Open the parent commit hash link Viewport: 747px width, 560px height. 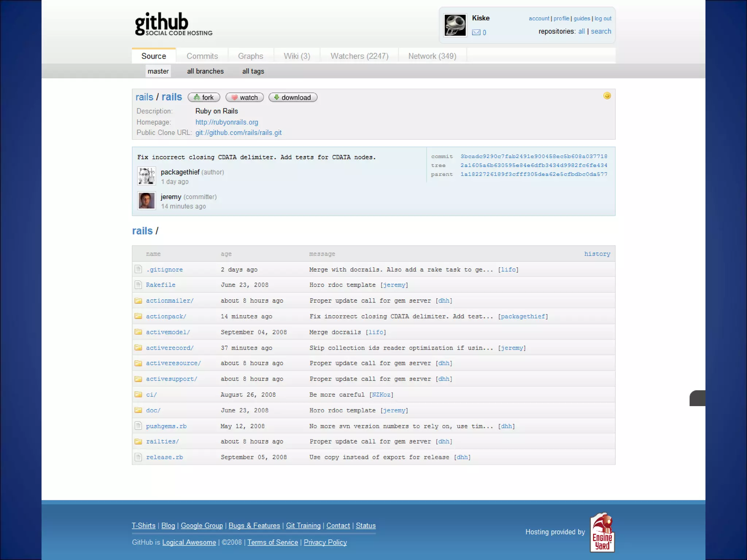click(534, 174)
